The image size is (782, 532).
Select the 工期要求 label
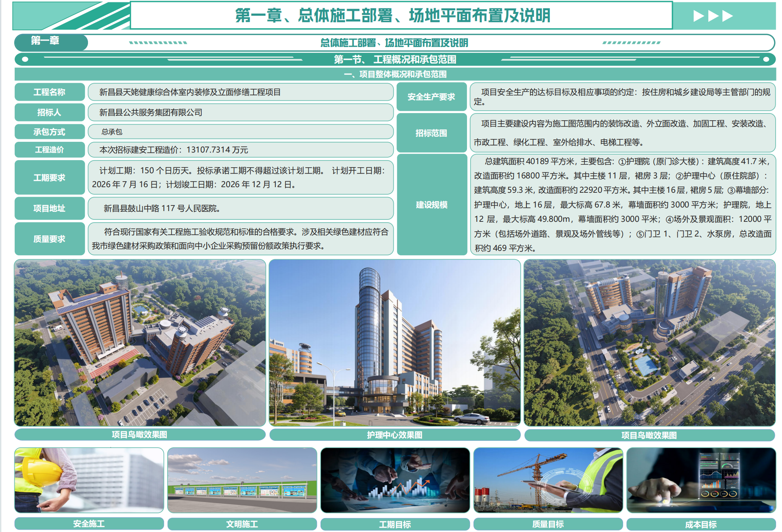pos(49,178)
